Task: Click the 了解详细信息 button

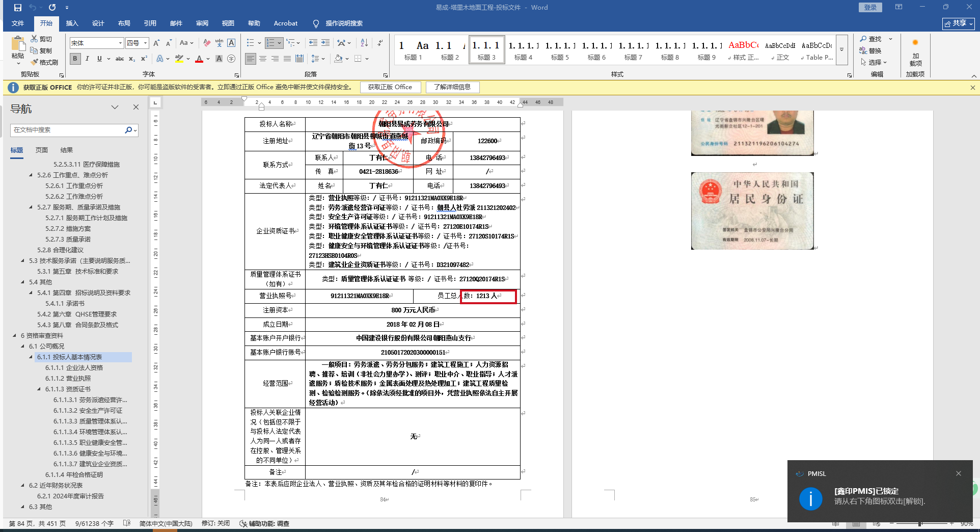Action: pos(452,87)
